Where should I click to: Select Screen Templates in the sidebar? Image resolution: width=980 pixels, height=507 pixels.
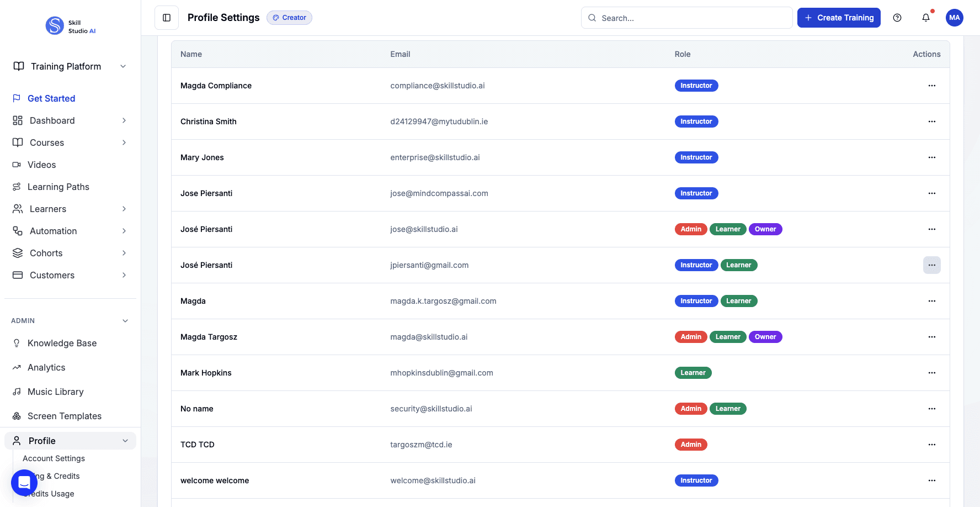(65, 416)
